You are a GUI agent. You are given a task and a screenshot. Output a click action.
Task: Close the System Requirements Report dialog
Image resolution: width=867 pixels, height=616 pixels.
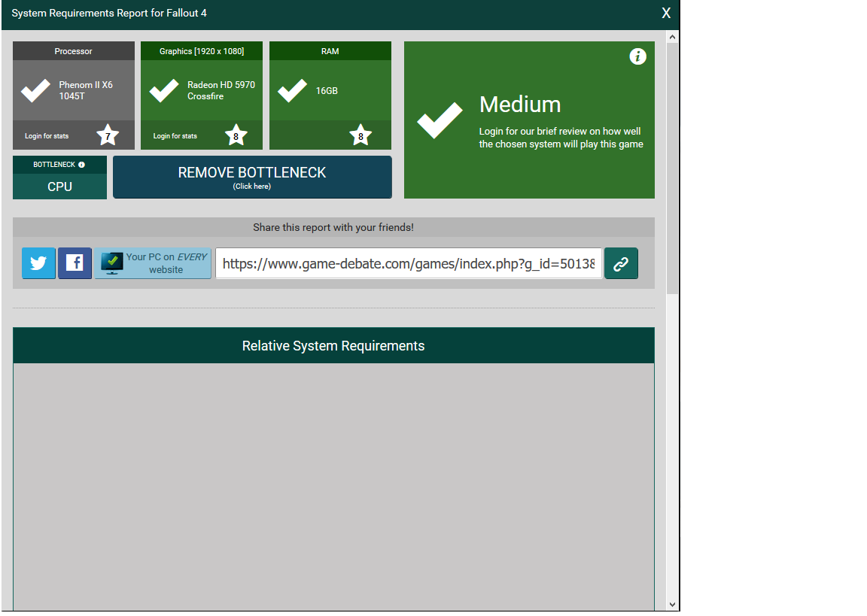(x=666, y=14)
